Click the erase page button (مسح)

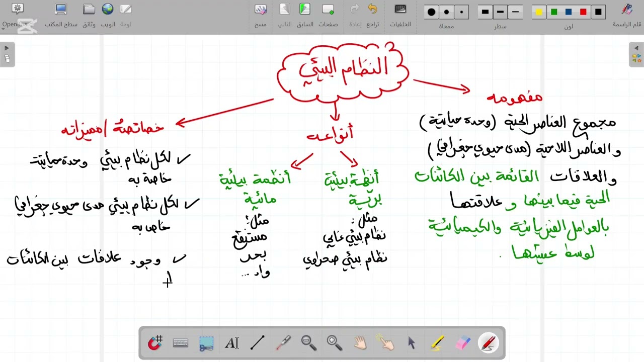[x=260, y=15]
